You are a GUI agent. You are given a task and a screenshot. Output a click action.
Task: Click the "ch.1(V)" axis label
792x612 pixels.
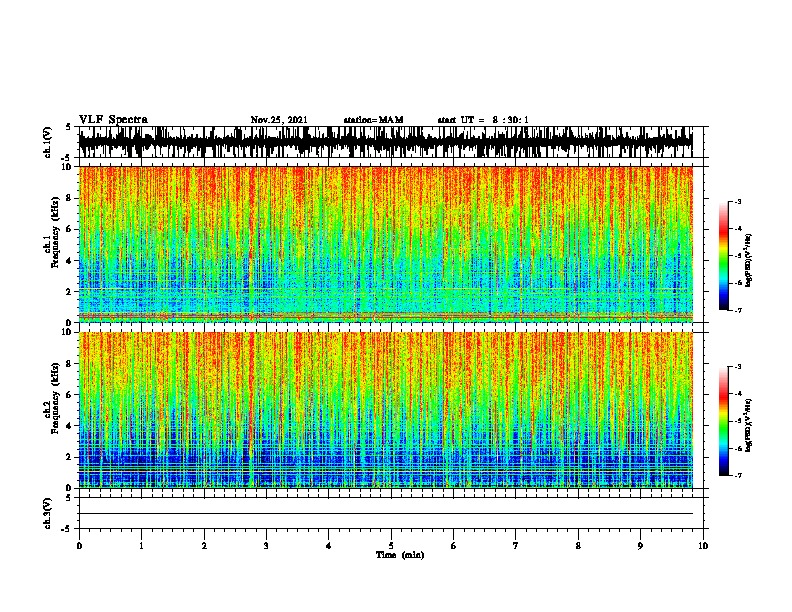(47, 142)
